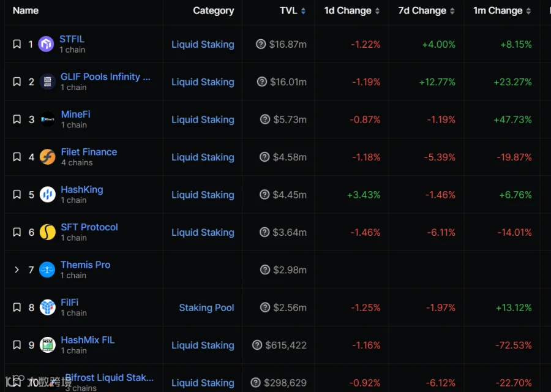The image size is (551, 392).
Task: Bookmark the Filet Finance row
Action: coord(17,157)
